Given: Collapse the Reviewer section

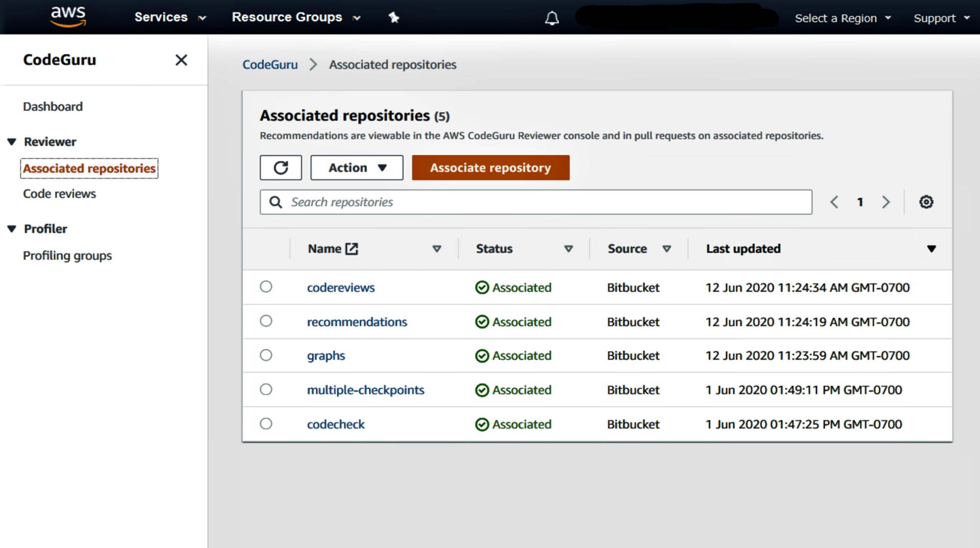Looking at the screenshot, I should [12, 142].
